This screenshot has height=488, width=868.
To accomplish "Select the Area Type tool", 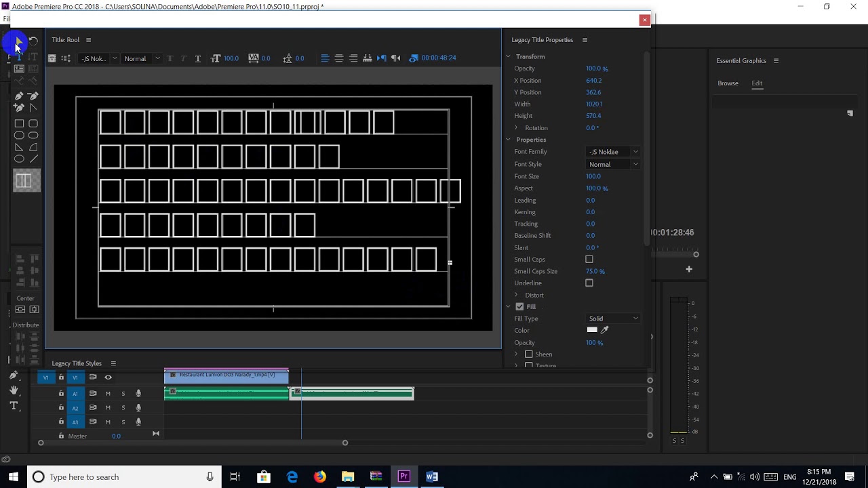I will click(x=19, y=68).
